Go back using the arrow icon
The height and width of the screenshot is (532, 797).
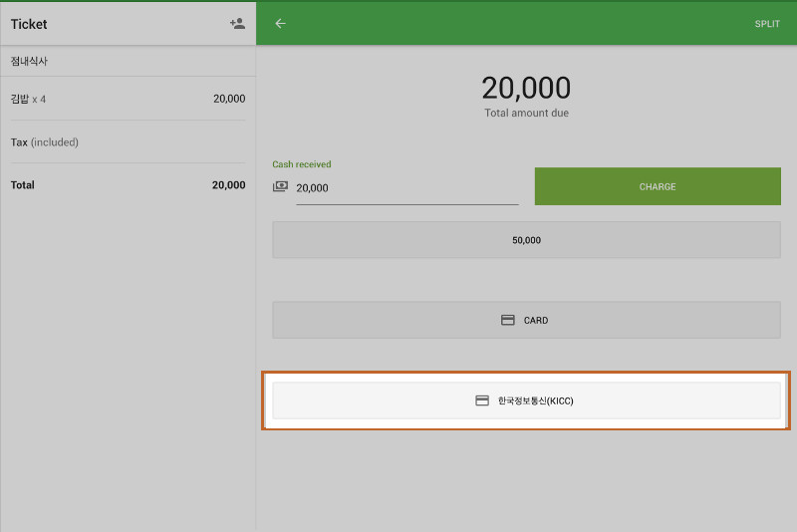pos(280,23)
